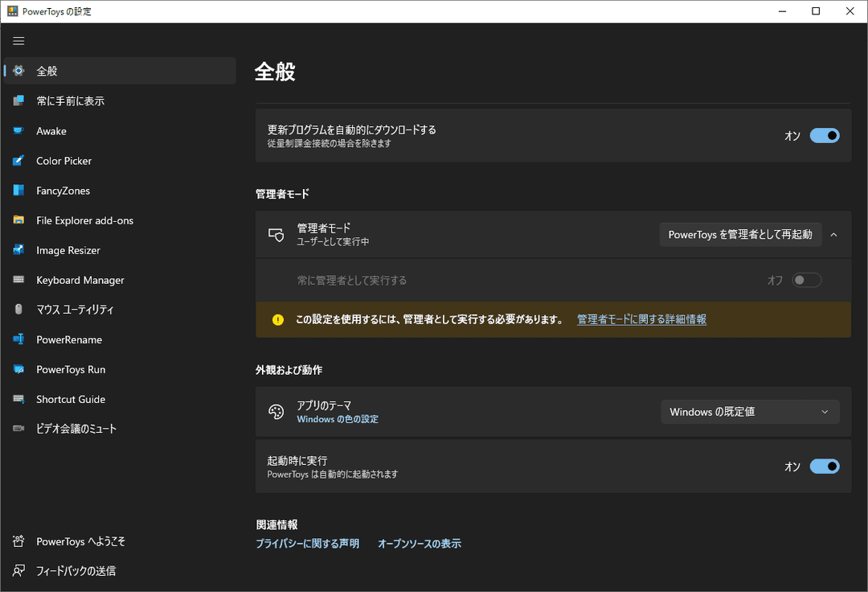Click the palette icon beside アプリのテーマ
The height and width of the screenshot is (592, 868).
[276, 412]
